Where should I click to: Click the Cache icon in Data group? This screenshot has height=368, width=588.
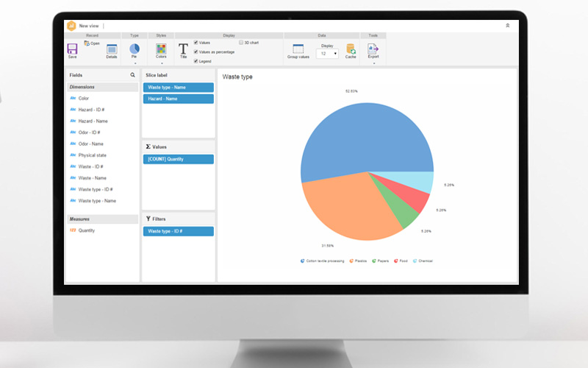(351, 49)
